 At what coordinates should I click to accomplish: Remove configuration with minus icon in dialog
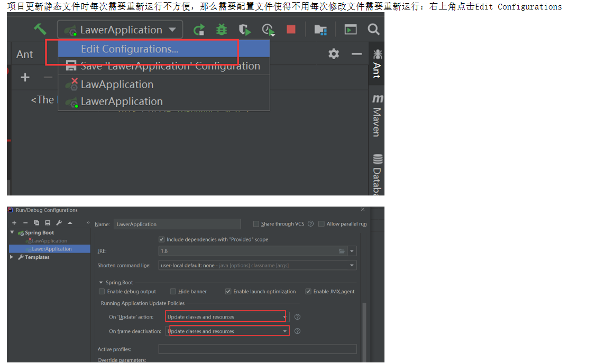point(25,223)
